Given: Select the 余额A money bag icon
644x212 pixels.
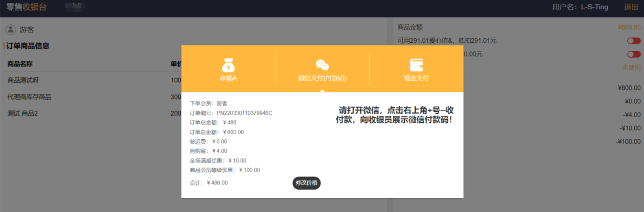Looking at the screenshot, I should point(228,65).
